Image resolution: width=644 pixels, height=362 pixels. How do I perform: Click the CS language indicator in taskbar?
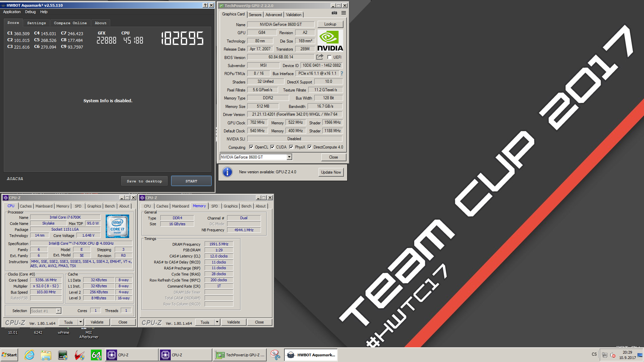[x=594, y=354]
